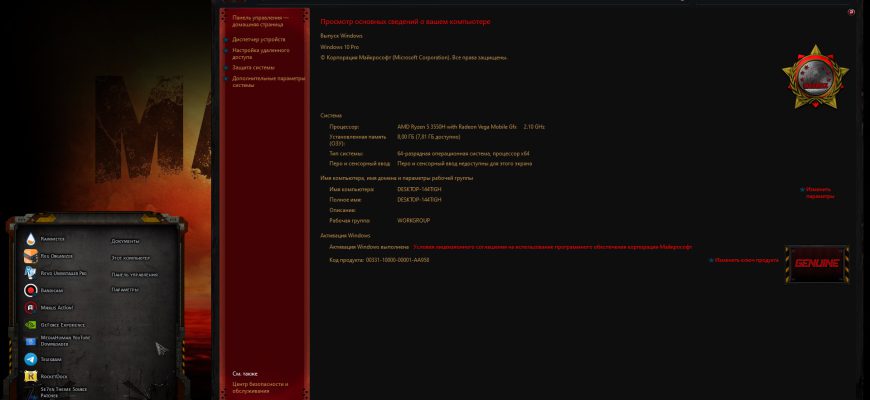
Task: Click Защита системы sidebar link
Action: coord(253,67)
